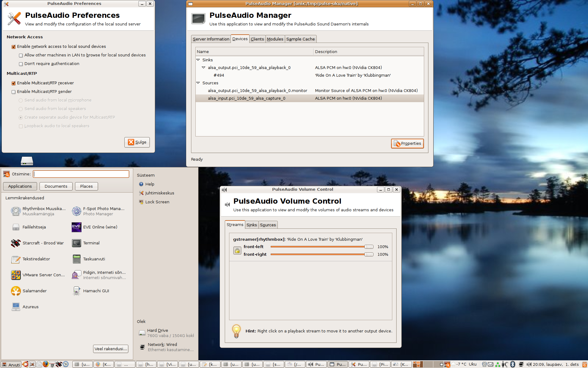Toggle Enable network access to local sound devices

[13, 46]
